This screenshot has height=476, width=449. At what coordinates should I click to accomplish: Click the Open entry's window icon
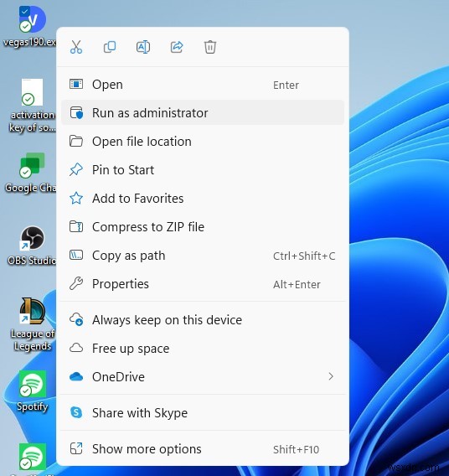point(76,84)
